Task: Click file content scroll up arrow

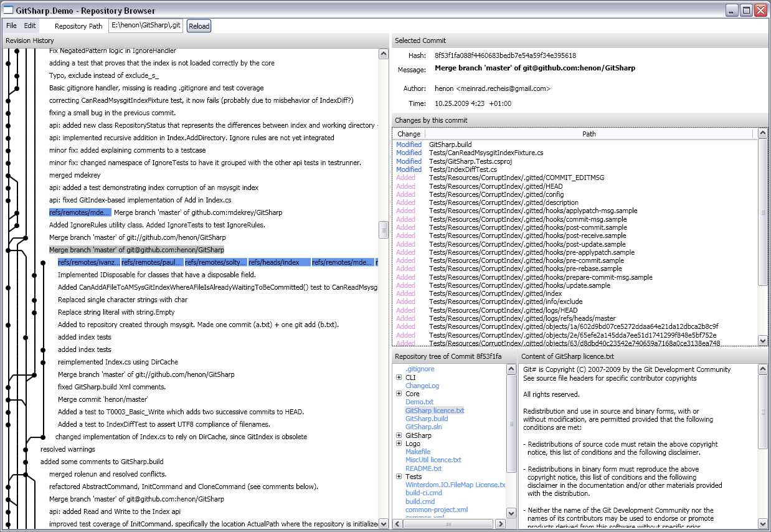Action: 763,369
